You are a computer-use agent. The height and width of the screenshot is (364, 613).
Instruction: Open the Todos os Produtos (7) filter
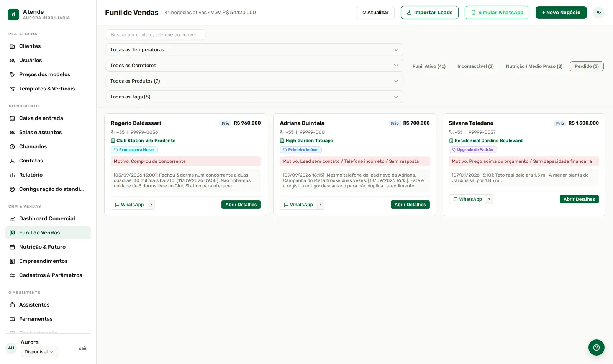click(254, 81)
